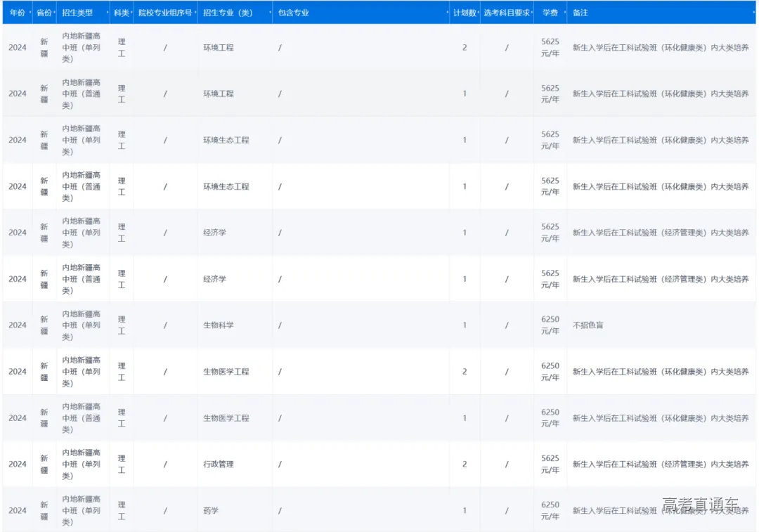This screenshot has width=759, height=532.
Task: Select the 科类 column header
Action: (x=121, y=13)
